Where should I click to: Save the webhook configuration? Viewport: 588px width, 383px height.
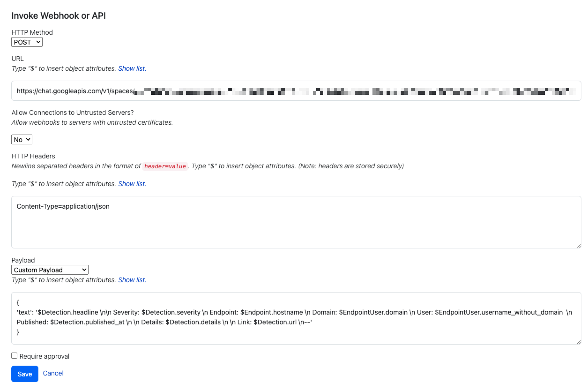[x=25, y=374]
